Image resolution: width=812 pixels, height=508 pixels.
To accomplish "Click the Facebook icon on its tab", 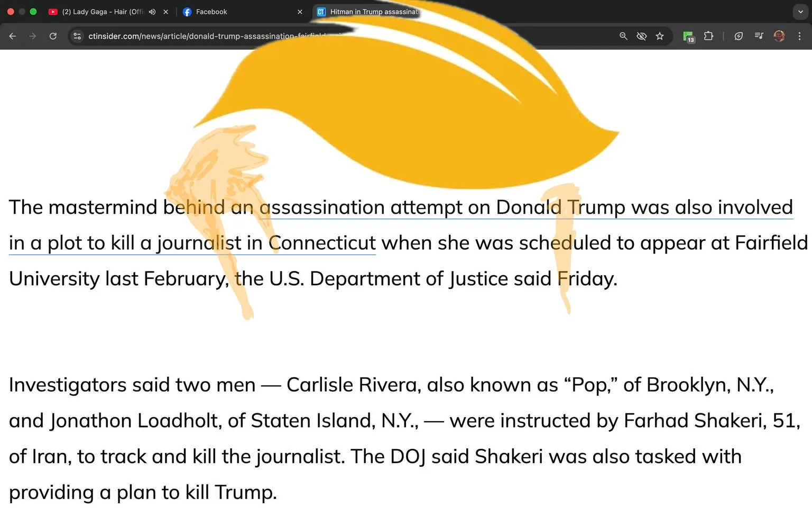I will (x=187, y=12).
